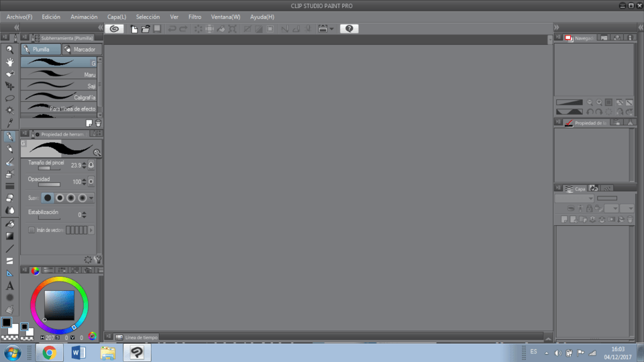Screen dimensions: 644x362
Task: Open Navigator palette menu
Action: click(559, 38)
